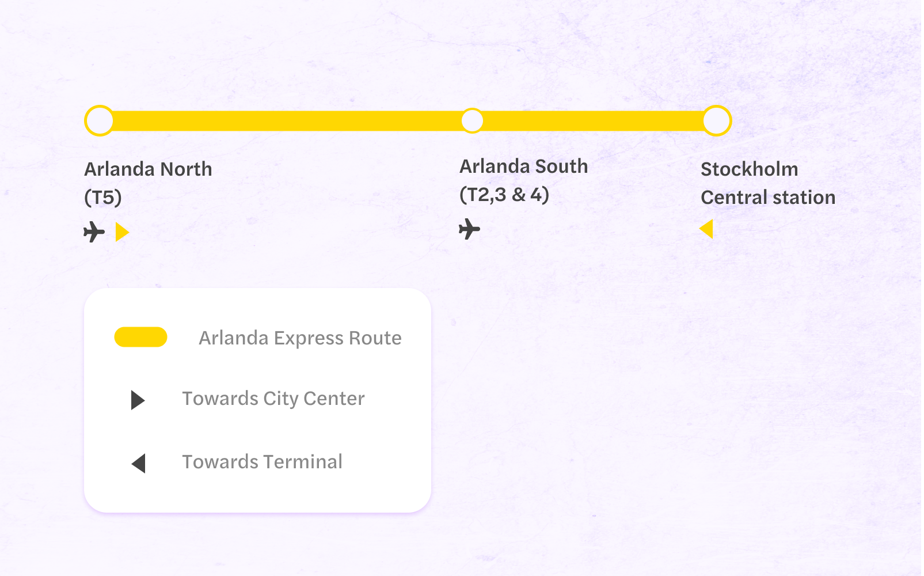Click the black right-pointing triangle in legend
Screen dimensions: 924x576
coord(138,400)
